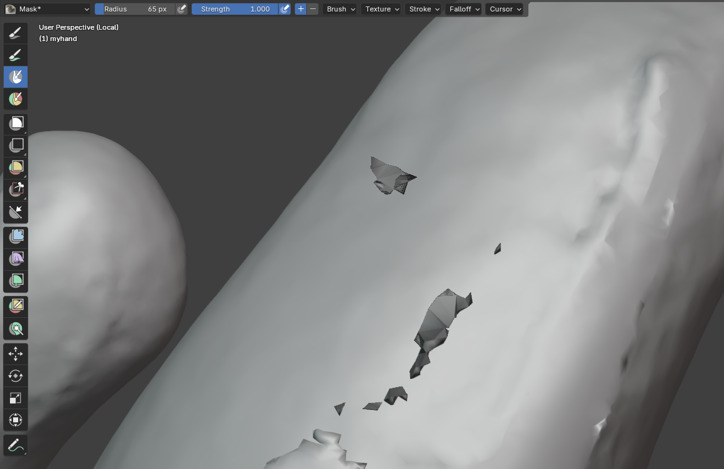Select the Box Hide tool
The width and height of the screenshot is (724, 469).
tap(16, 145)
